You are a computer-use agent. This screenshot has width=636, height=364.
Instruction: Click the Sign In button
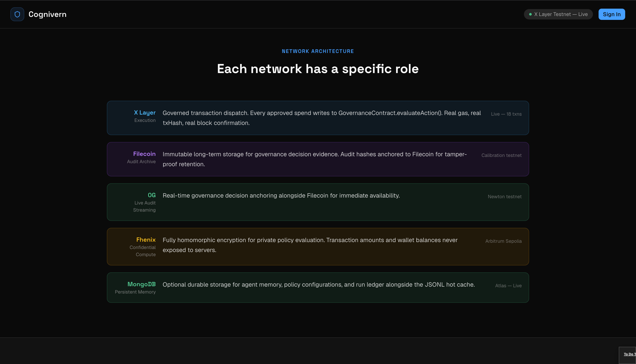(612, 14)
